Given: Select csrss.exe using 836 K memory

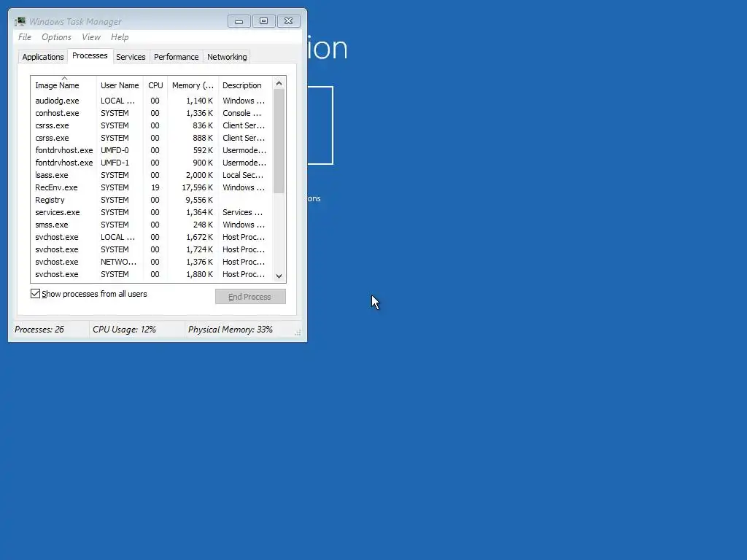Looking at the screenshot, I should (152, 125).
